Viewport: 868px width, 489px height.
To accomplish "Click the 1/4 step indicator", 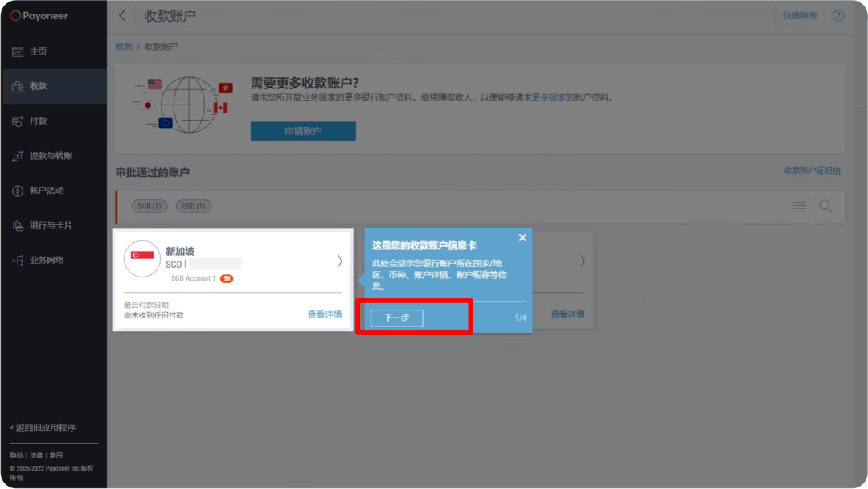I will pos(520,318).
